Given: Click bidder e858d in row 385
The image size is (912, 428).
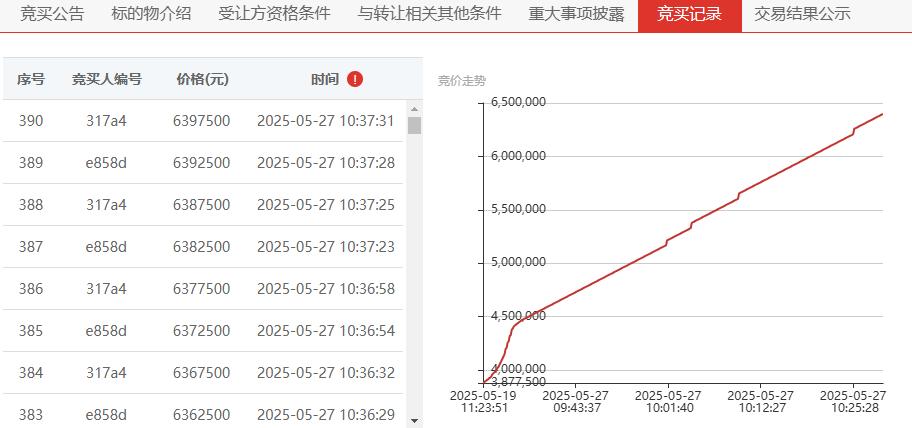Looking at the screenshot, I should [106, 331].
